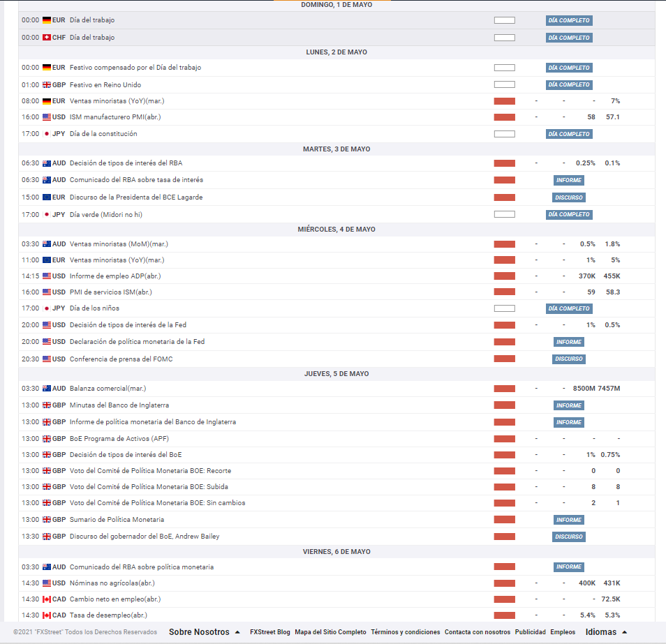The height and width of the screenshot is (644, 666).
Task: Click the Australian flag beside Decisión de tipos del RBA
Action: tap(47, 163)
